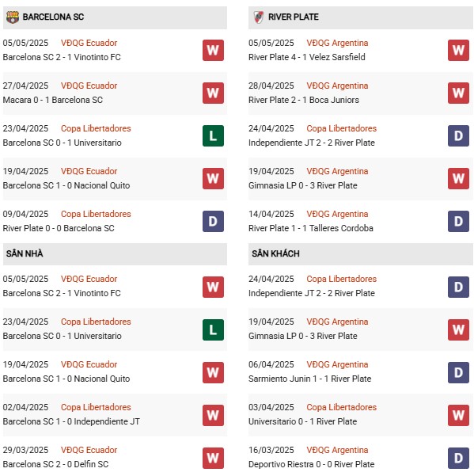
Task: Click W badge for Barcelona SC vs Vinotinto FC at top
Action: [x=213, y=50]
